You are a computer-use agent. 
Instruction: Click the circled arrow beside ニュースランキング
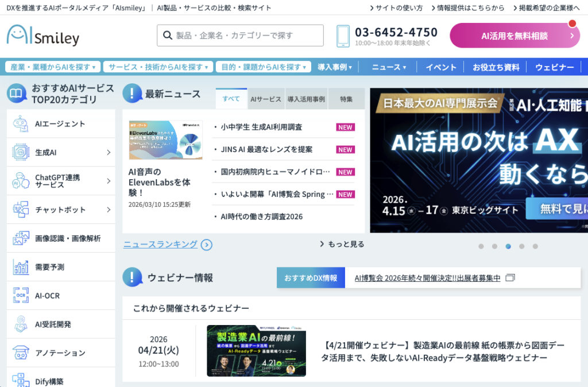[x=207, y=245]
